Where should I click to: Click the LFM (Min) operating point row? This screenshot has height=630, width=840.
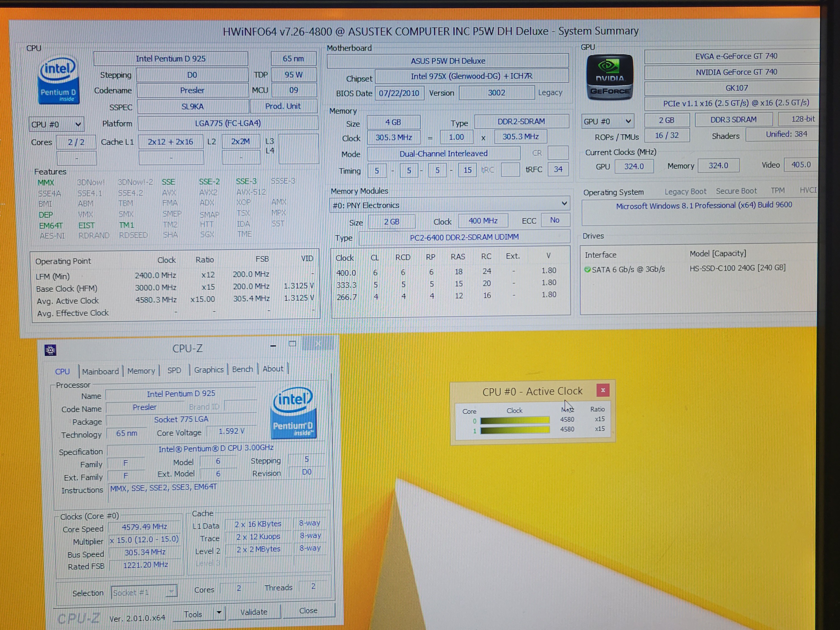click(x=175, y=275)
